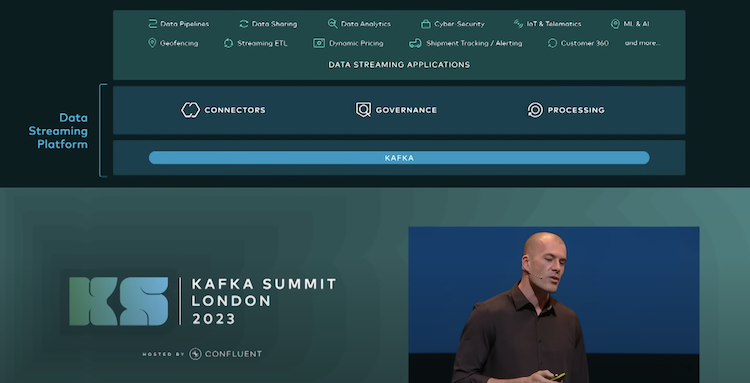
Task: Click the Customer 360 circular icon
Action: [x=552, y=43]
